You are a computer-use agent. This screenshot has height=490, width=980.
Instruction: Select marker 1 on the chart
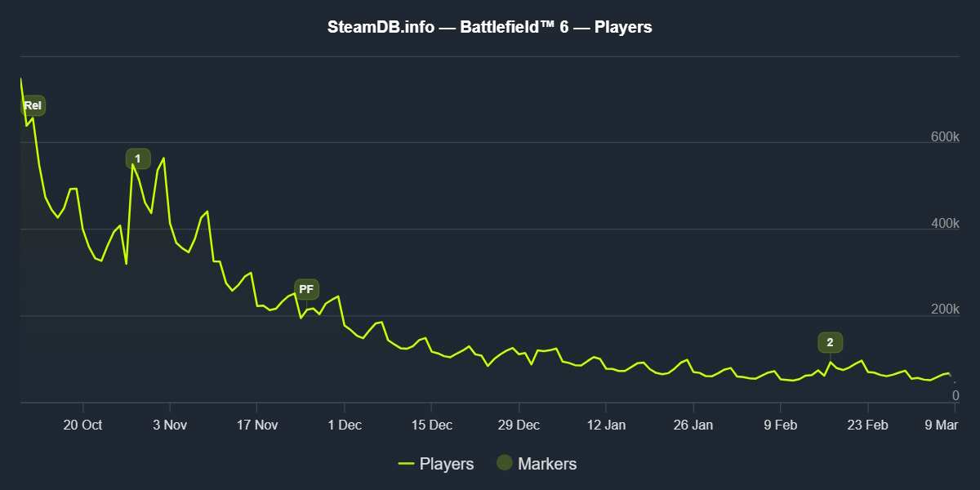(138, 158)
